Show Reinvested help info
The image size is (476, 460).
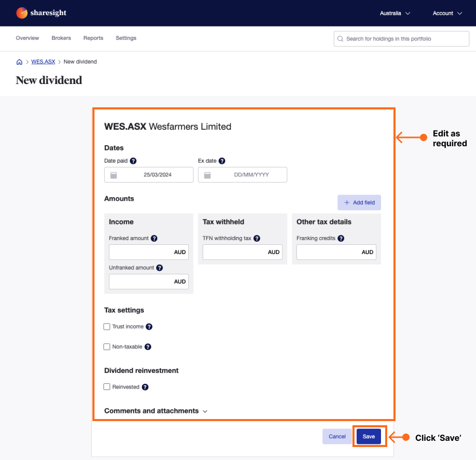(145, 387)
